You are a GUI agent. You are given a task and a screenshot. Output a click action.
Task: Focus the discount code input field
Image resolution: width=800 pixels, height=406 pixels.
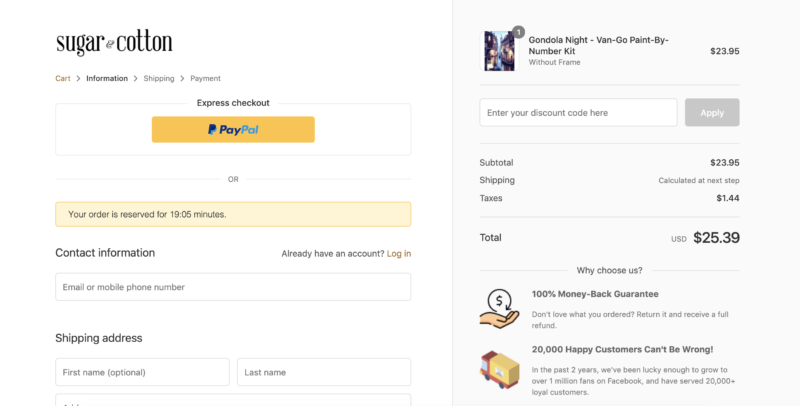[x=578, y=113]
